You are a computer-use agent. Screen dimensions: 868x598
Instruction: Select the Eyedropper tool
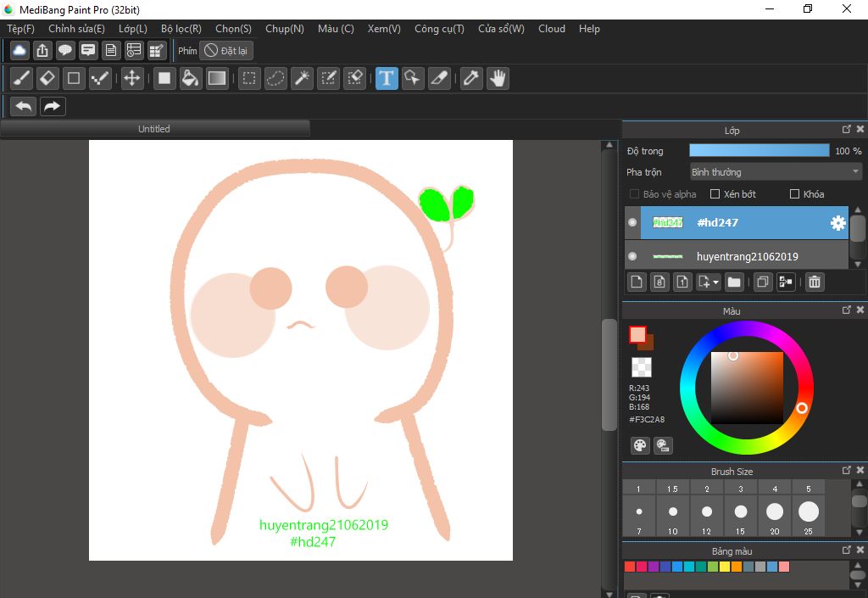[x=470, y=79]
